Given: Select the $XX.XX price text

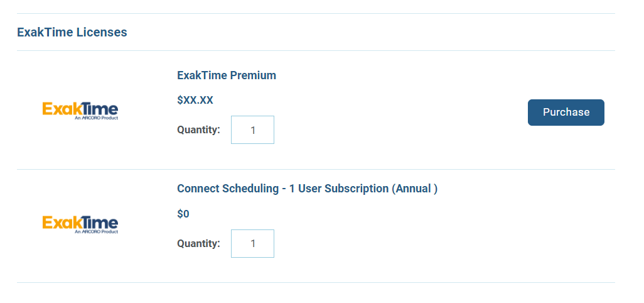Looking at the screenshot, I should pyautogui.click(x=195, y=101).
